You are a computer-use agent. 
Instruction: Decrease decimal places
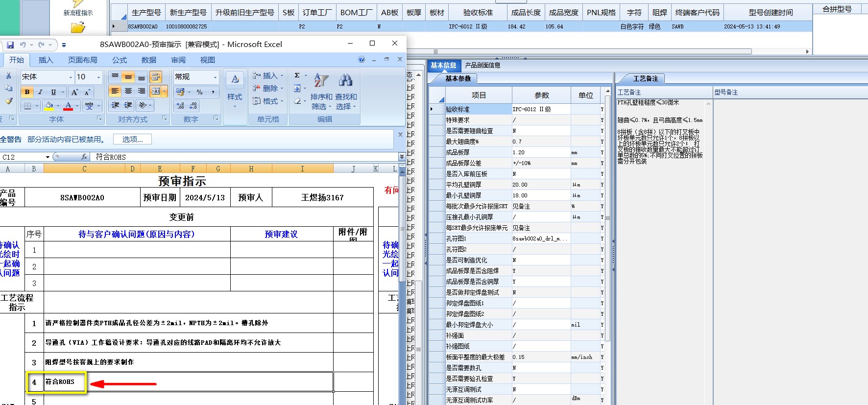[193, 105]
